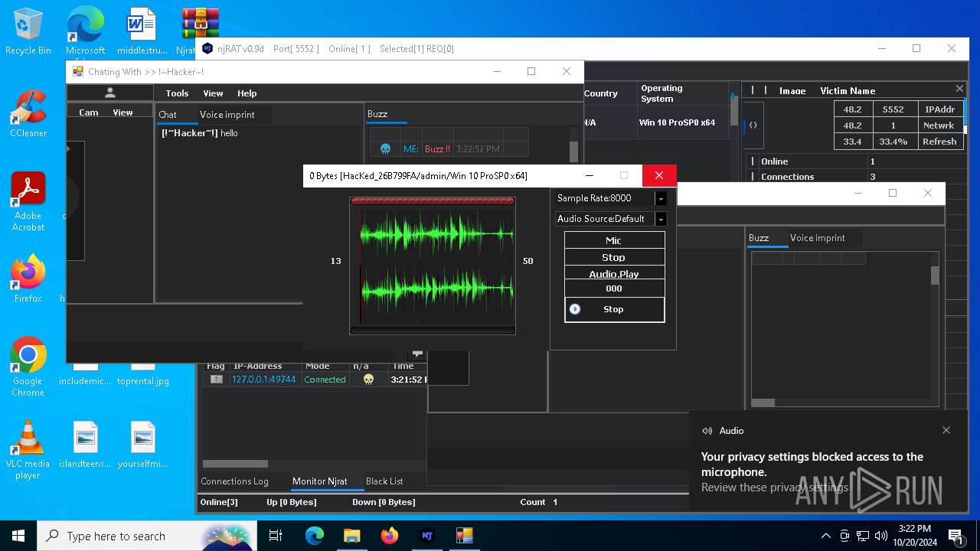Open File Explorer from the taskbar
This screenshot has height=551, width=980.
click(x=351, y=536)
